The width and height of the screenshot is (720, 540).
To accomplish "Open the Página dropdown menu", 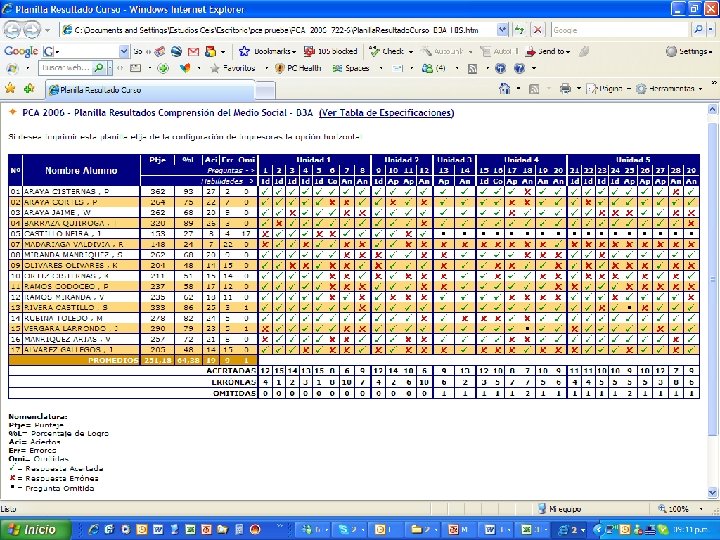I will (608, 89).
